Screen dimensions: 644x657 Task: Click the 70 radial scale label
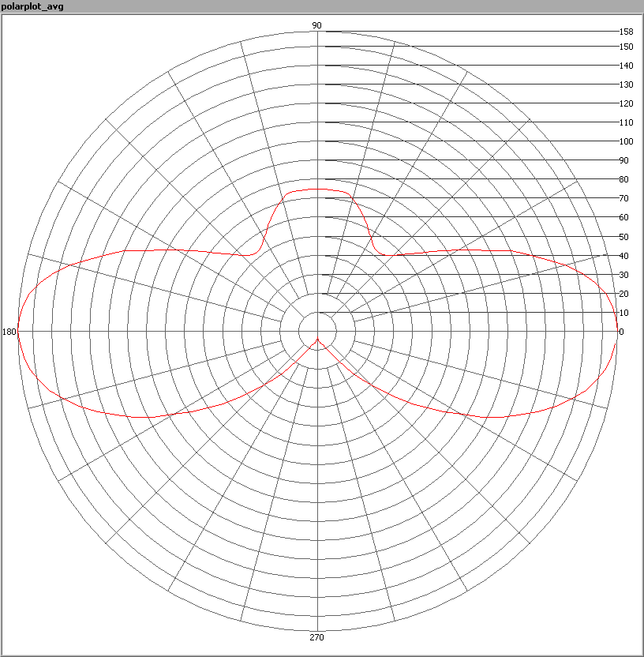tap(623, 198)
